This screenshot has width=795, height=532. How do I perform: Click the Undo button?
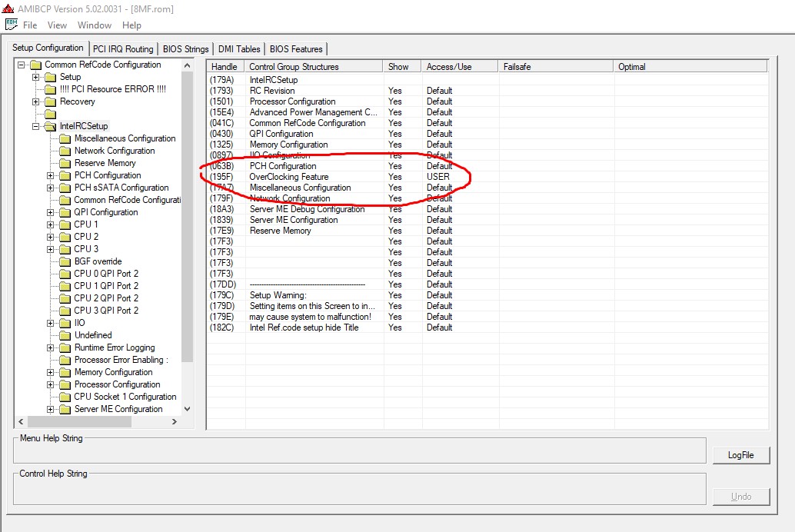[740, 497]
